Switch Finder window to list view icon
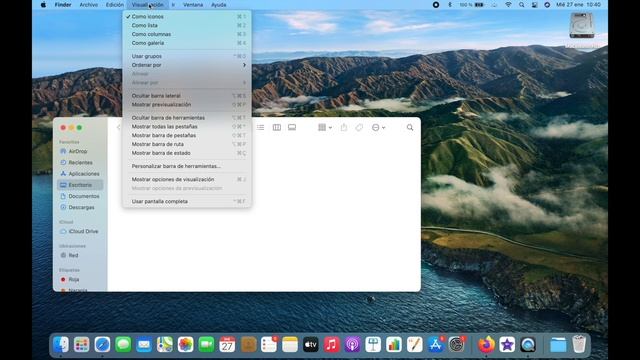Viewport: 640px width, 360px height. point(260,127)
